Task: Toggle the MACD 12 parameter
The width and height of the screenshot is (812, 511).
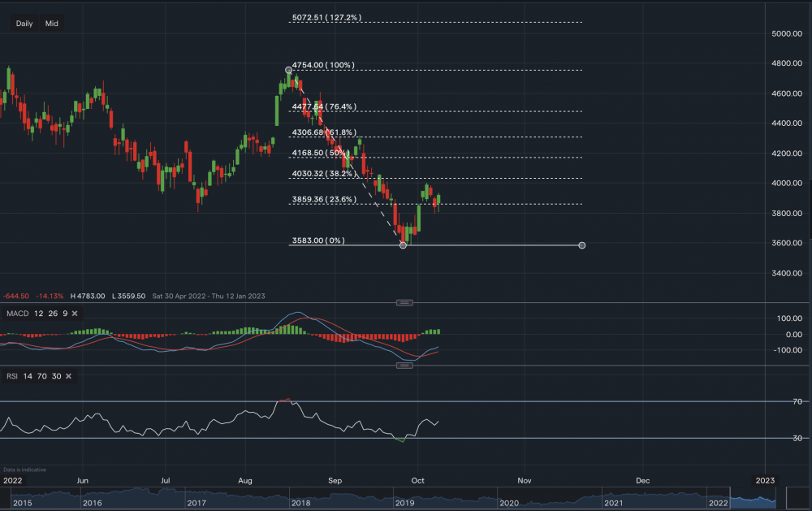Action: (39, 314)
